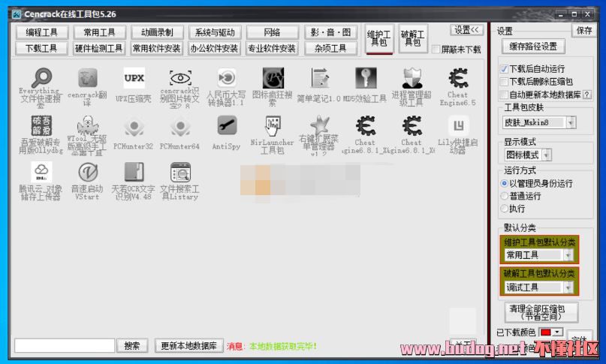Launch 文件搜索工具Listary icon
The image size is (606, 364).
180,172
